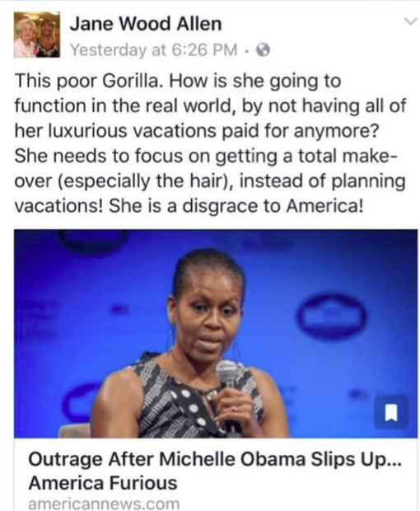The height and width of the screenshot is (511, 420).
Task: Open Jane Wood Allen's profile name link
Action: [x=146, y=24]
